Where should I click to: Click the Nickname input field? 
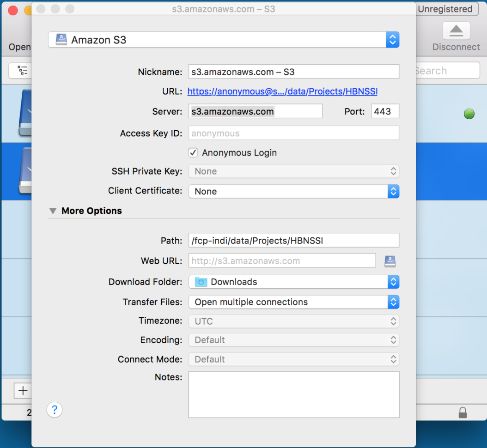(293, 72)
